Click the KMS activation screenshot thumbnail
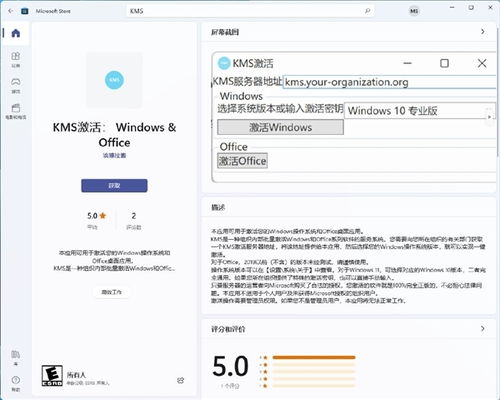This screenshot has width=500, height=400. 354,117
